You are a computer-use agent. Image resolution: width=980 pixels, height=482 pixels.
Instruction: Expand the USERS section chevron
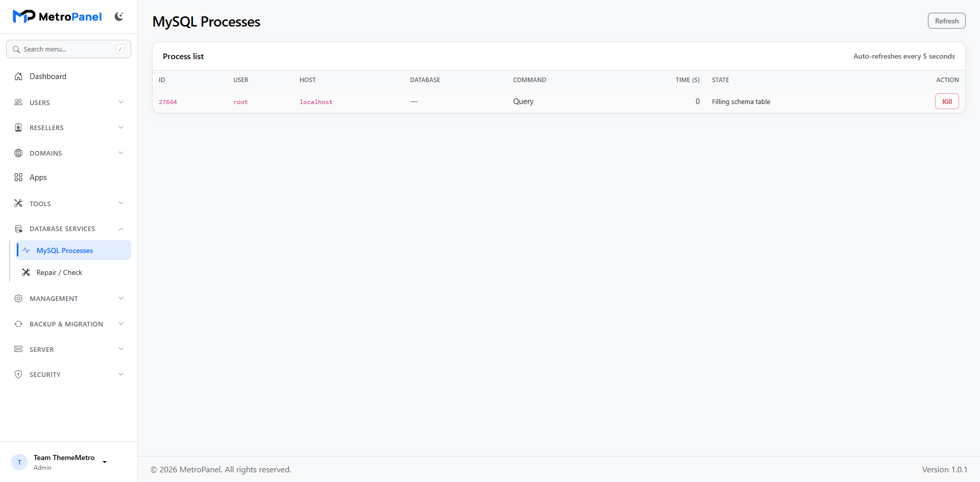121,102
